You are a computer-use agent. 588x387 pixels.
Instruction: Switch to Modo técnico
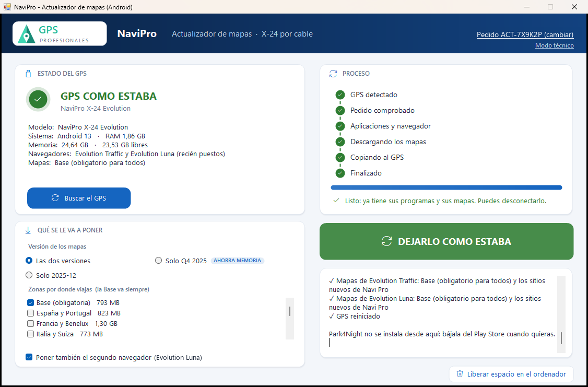pos(554,45)
